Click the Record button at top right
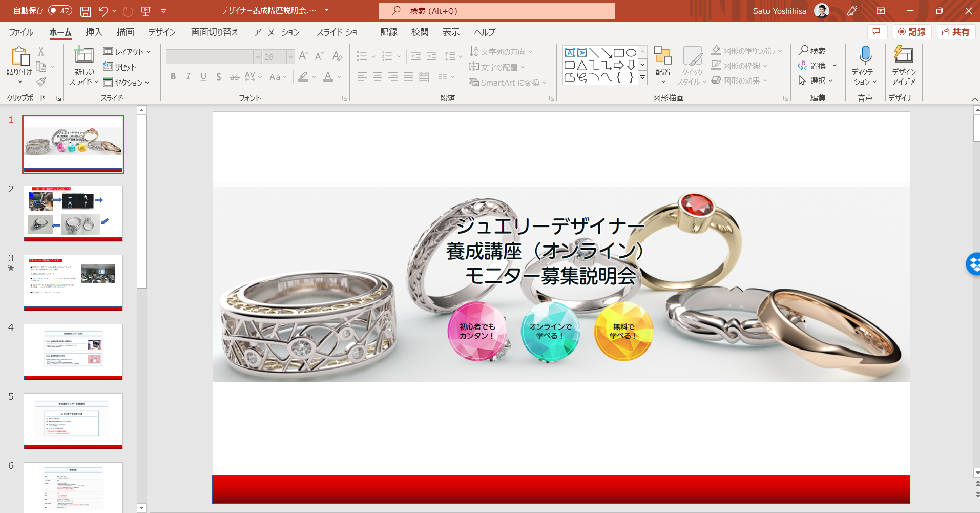The image size is (980, 513). pyautogui.click(x=912, y=32)
